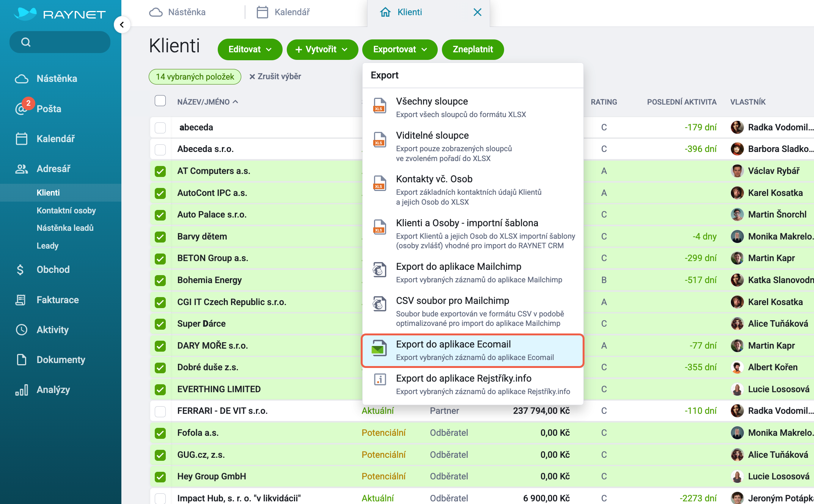Image resolution: width=814 pixels, height=504 pixels.
Task: Click the Obchod dollar icon
Action: 20,270
